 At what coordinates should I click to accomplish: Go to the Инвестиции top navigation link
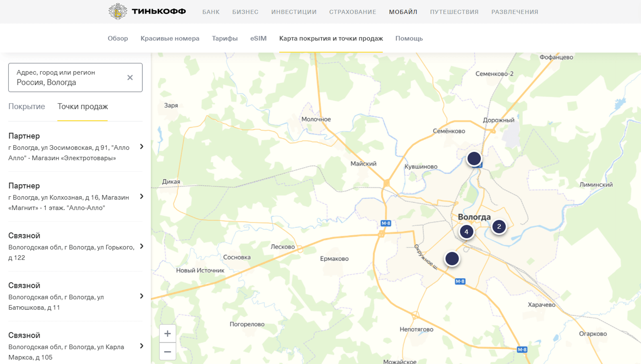pyautogui.click(x=294, y=12)
